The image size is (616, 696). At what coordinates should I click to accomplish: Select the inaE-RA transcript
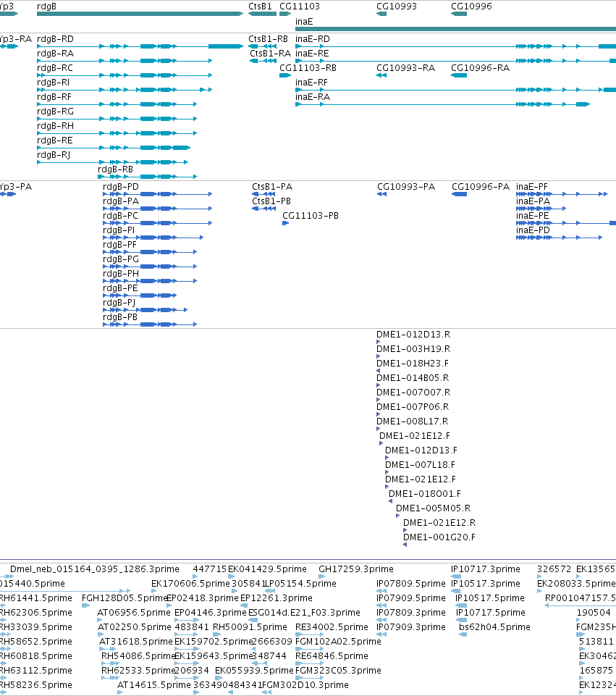[x=442, y=104]
